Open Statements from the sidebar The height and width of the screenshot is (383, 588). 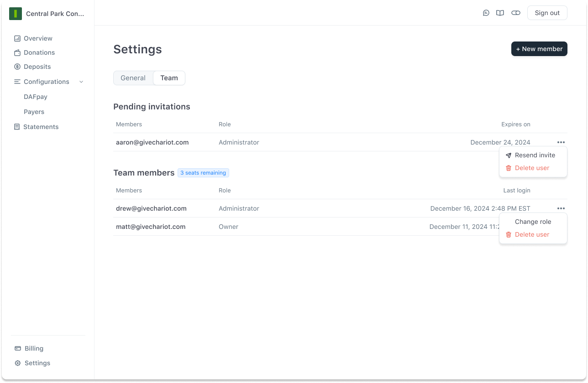[x=41, y=127]
